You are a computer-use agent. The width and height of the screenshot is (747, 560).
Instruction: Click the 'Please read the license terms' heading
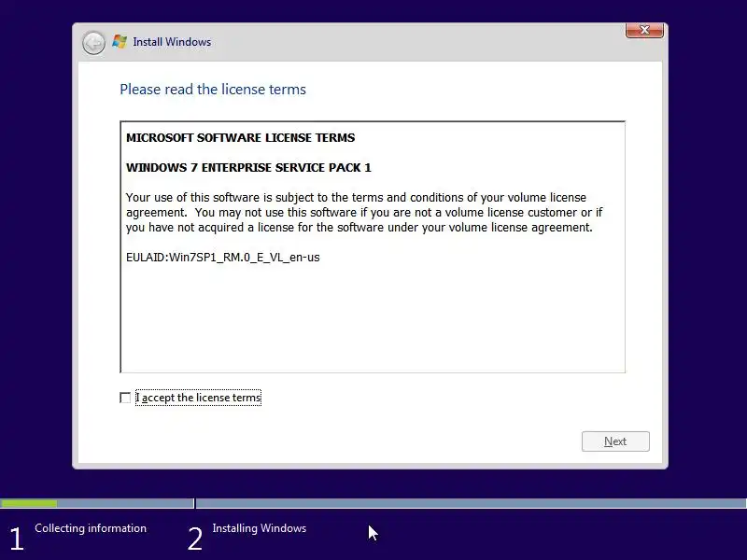pyautogui.click(x=213, y=90)
